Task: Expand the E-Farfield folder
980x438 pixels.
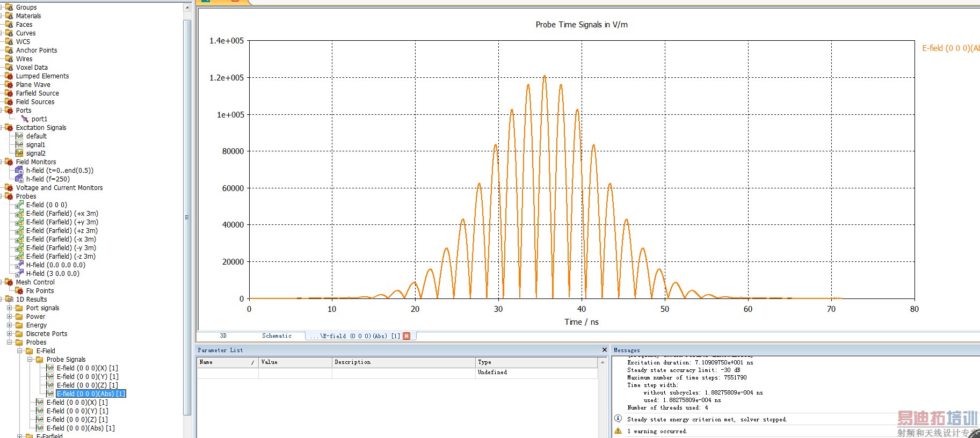Action: click(20, 436)
